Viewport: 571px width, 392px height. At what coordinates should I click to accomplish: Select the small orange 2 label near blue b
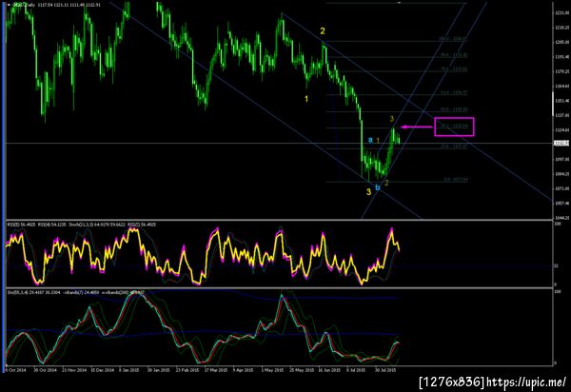click(x=386, y=183)
